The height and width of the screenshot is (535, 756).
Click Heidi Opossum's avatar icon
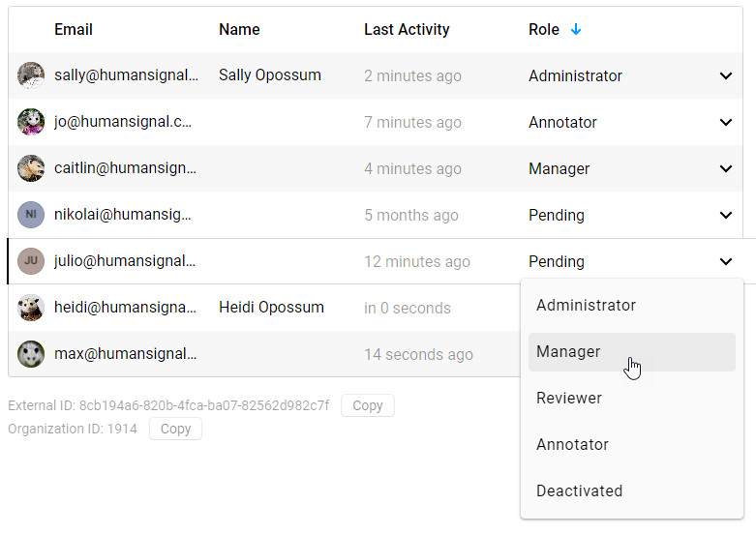31,308
